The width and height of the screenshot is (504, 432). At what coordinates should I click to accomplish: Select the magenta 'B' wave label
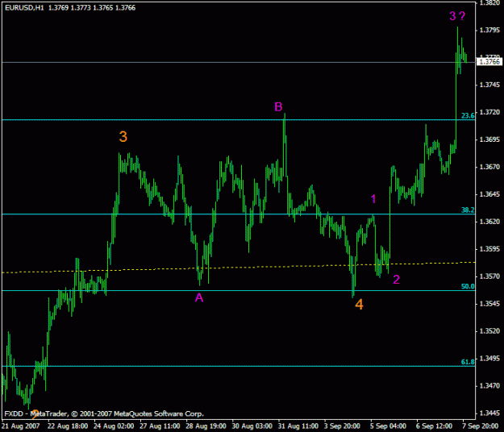pos(278,106)
